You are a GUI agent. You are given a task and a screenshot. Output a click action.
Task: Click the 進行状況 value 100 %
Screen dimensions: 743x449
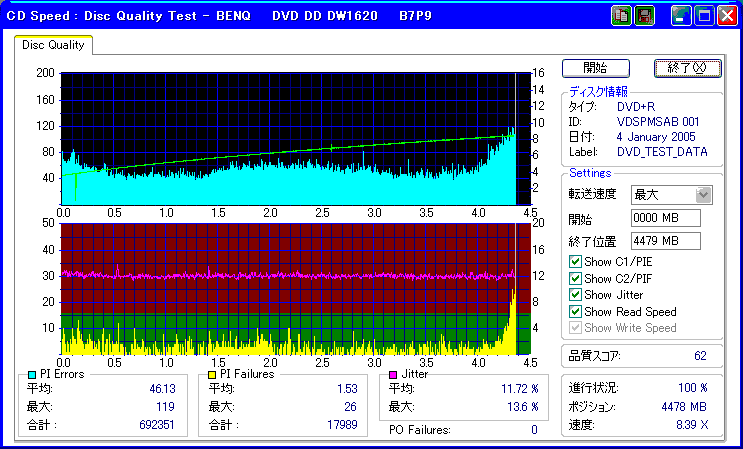[x=692, y=388]
